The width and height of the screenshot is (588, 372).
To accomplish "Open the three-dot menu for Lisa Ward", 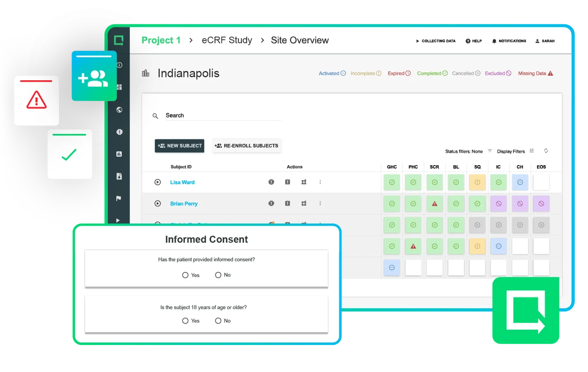I will point(320,182).
